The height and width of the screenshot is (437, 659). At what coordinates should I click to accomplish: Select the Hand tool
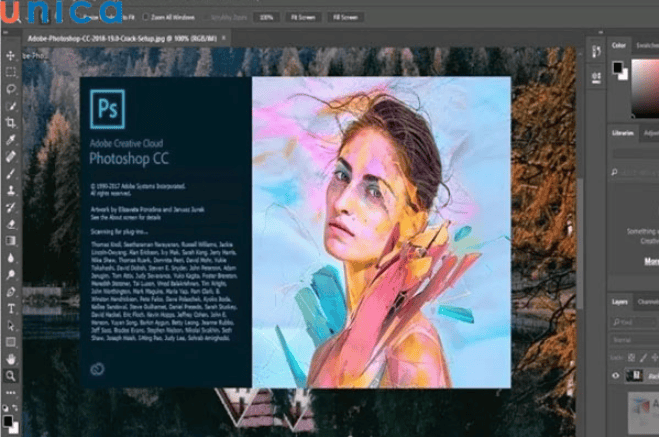pos(11,358)
